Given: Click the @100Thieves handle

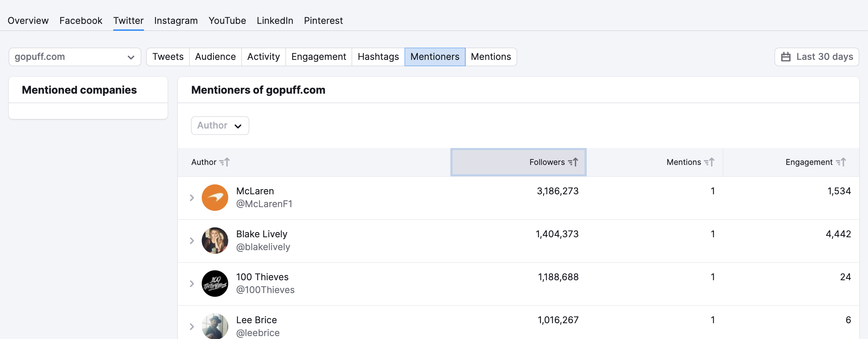Looking at the screenshot, I should (265, 290).
